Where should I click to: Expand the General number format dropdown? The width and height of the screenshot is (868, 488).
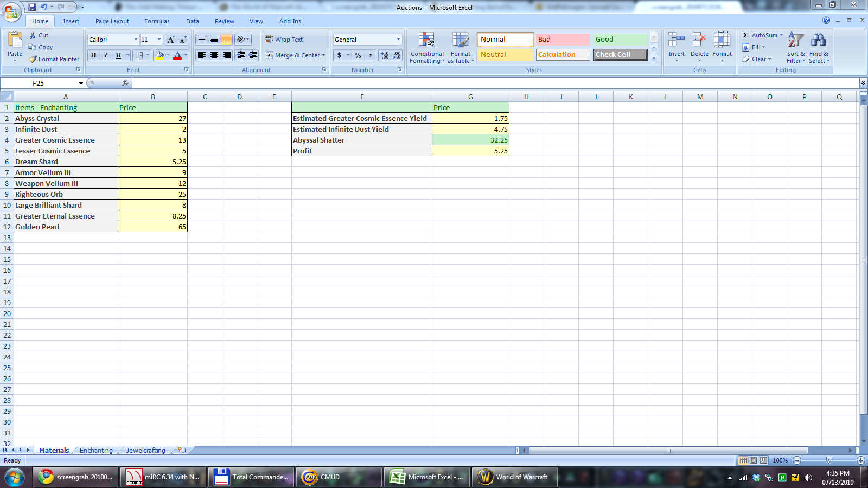click(x=398, y=40)
